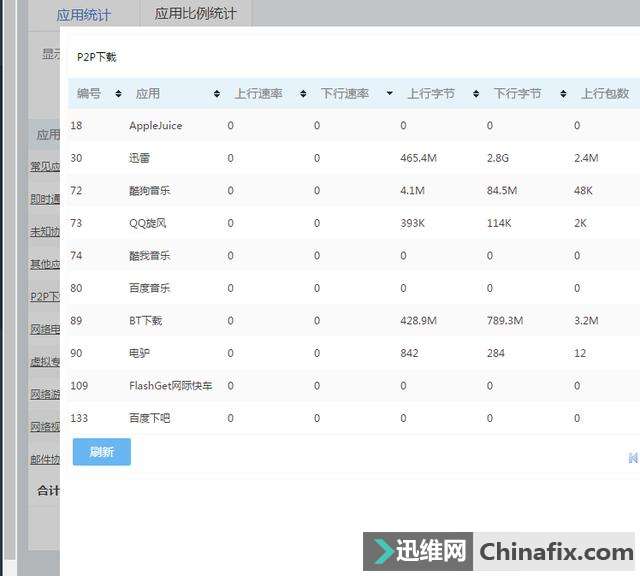640x576 pixels.
Task: Toggle descending sort arrow beside 下行速率
Action: [389, 94]
